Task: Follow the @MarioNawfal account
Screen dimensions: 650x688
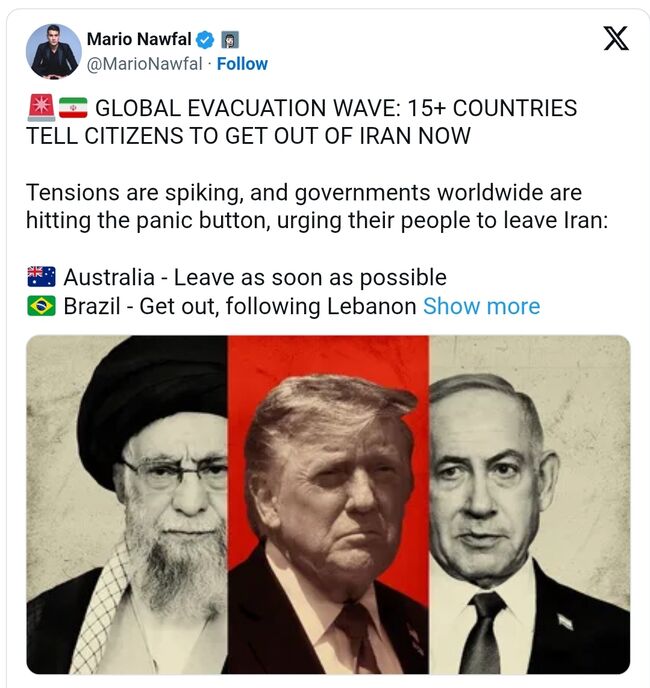Action: [242, 64]
